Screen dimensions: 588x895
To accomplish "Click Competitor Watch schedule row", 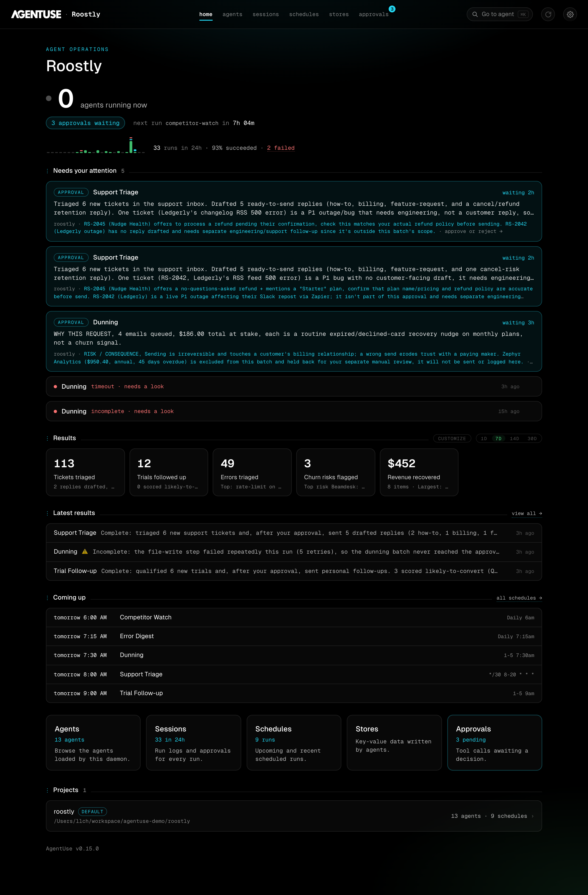I will [x=294, y=617].
